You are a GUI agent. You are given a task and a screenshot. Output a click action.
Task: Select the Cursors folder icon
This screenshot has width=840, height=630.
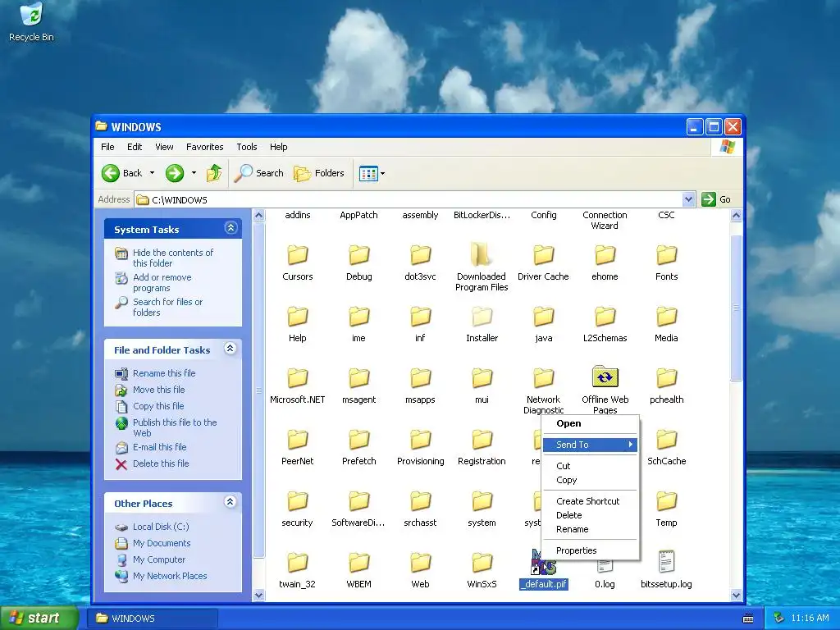297,256
